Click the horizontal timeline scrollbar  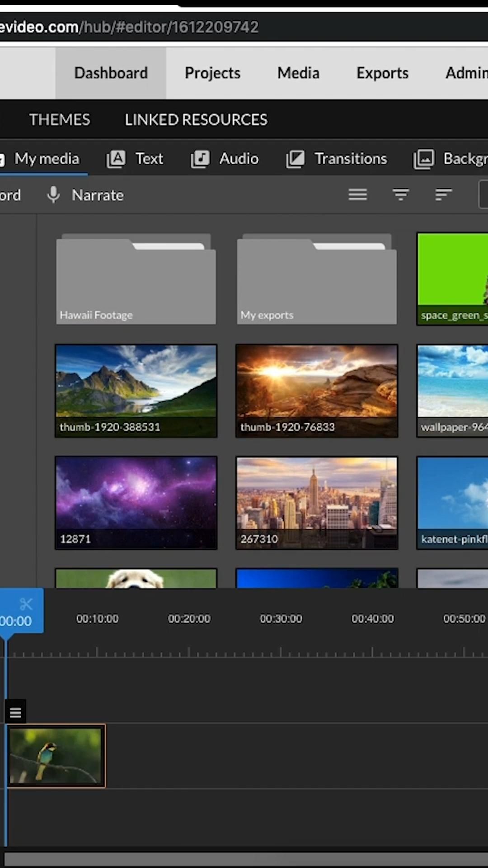pos(246,859)
